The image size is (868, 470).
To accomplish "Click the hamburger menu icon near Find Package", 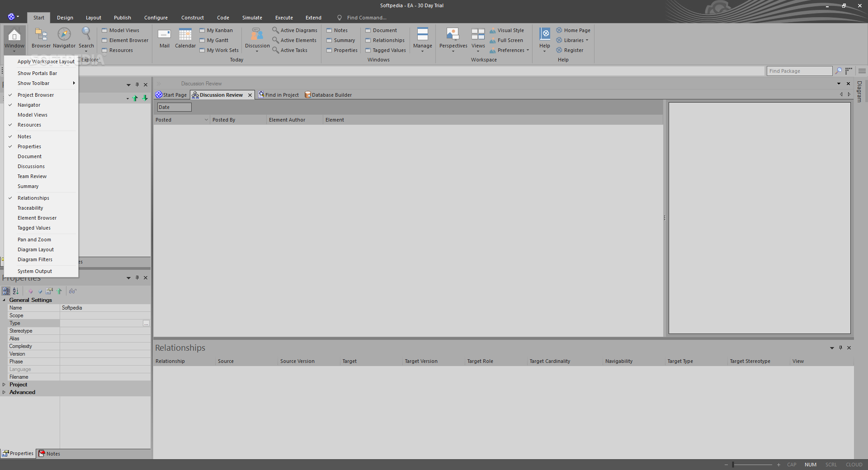I will point(862,71).
